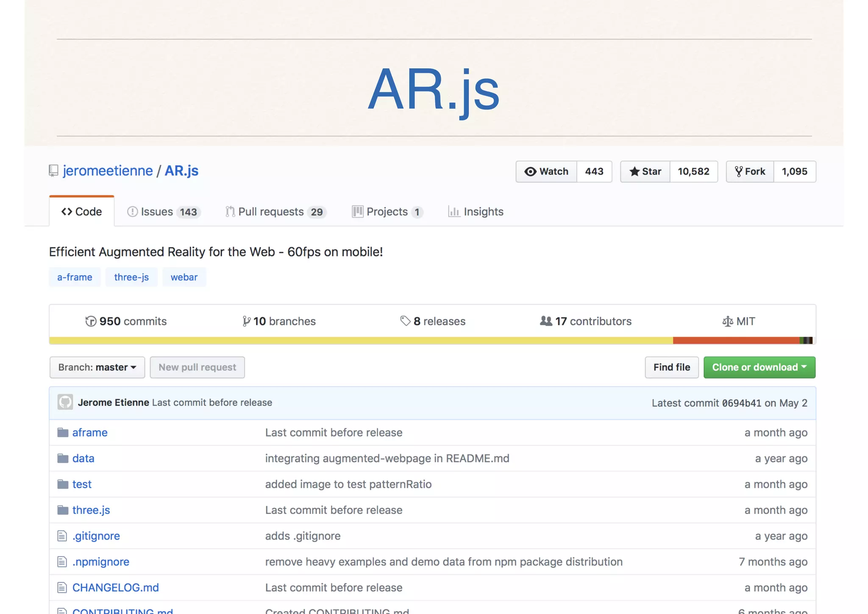Click the test folder icon
Screen dimensions: 868x614
pyautogui.click(x=63, y=484)
